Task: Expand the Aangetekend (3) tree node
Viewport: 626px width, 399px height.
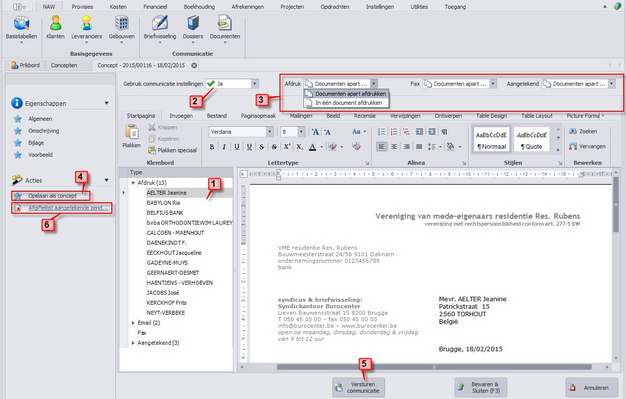Action: pyautogui.click(x=133, y=343)
